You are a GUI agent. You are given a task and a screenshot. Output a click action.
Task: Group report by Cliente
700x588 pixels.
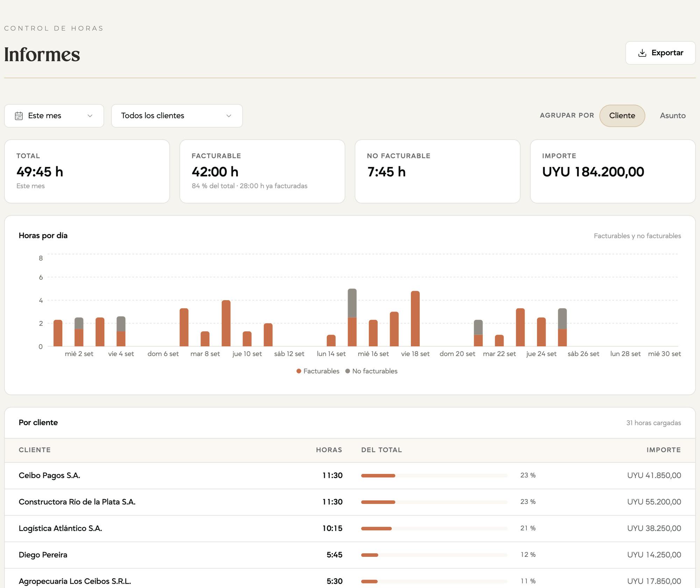click(622, 115)
